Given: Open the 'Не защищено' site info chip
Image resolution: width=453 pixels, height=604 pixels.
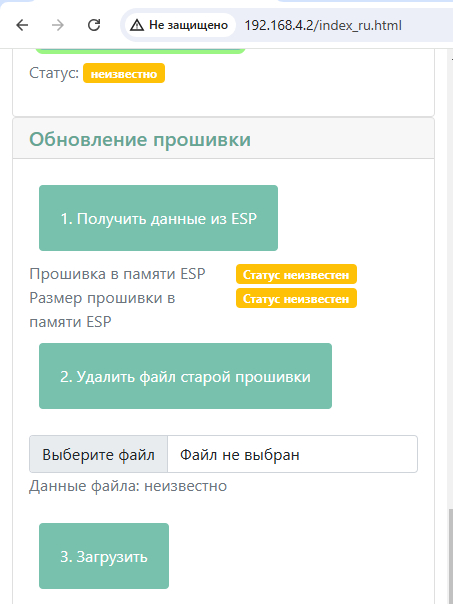Looking at the screenshot, I should tap(180, 25).
